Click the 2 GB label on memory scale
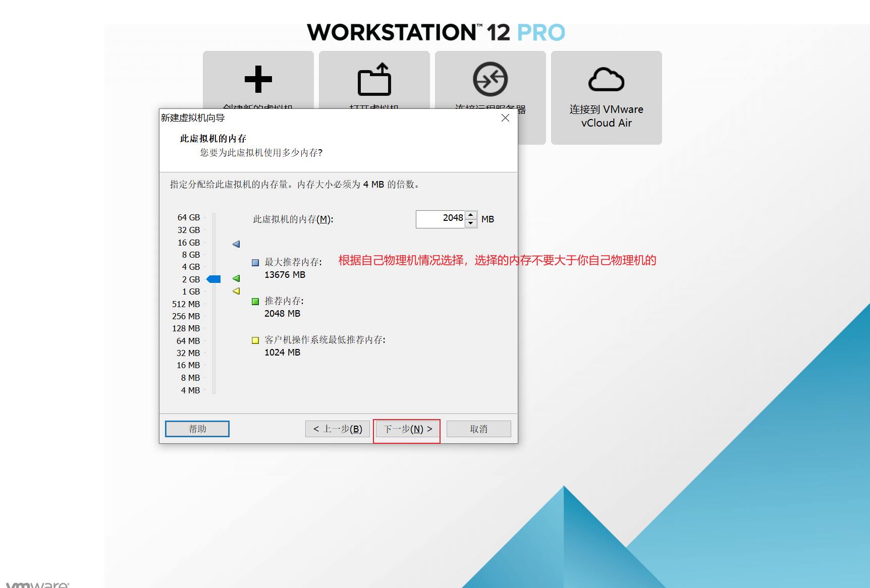Image resolution: width=870 pixels, height=588 pixels. (191, 279)
